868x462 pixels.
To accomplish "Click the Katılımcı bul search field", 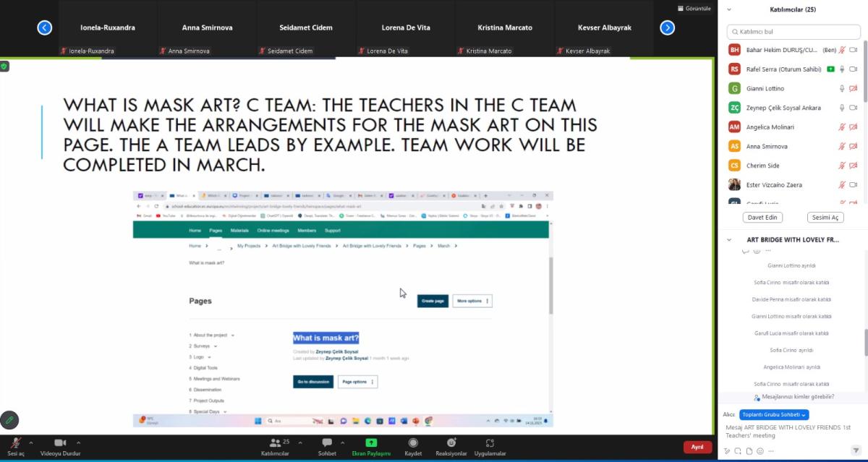I will pos(793,32).
